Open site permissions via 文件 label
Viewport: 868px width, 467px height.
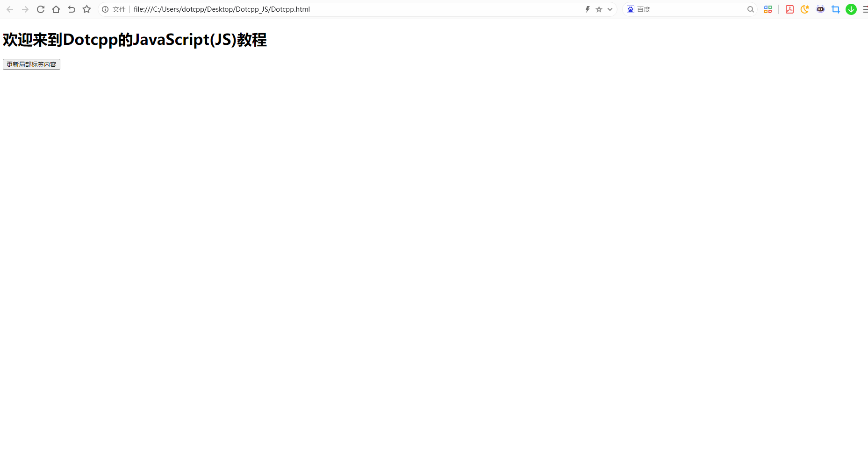pyautogui.click(x=119, y=9)
